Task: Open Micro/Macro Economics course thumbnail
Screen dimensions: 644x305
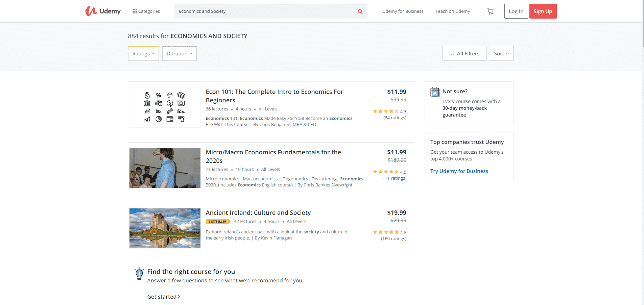Action: click(165, 168)
